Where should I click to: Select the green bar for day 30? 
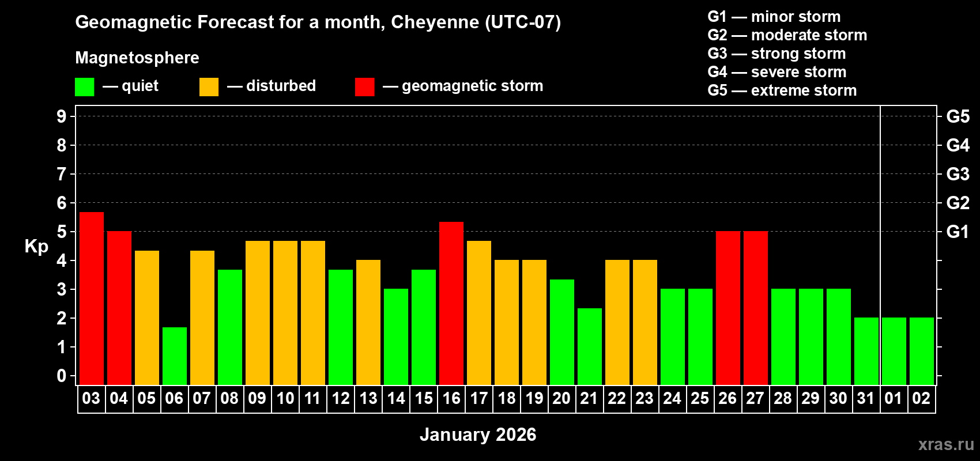[x=839, y=337]
